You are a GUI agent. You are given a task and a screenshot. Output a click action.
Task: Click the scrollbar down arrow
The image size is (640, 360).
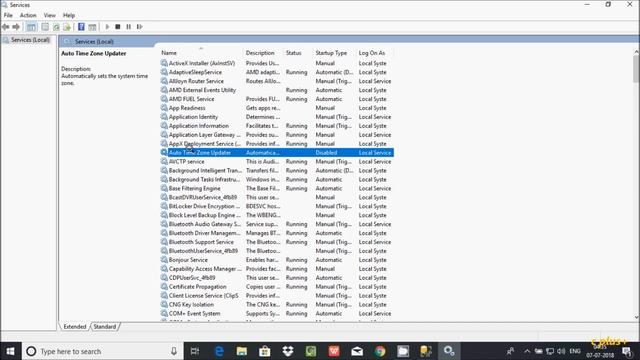636,317
